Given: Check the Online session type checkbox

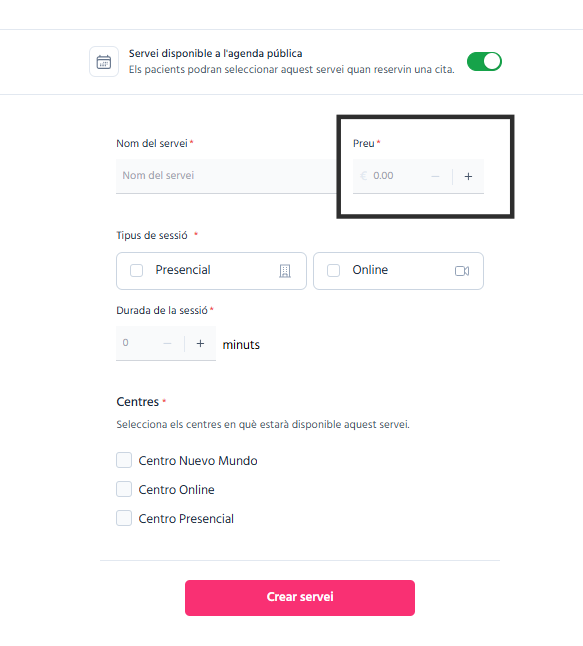Looking at the screenshot, I should coord(333,271).
